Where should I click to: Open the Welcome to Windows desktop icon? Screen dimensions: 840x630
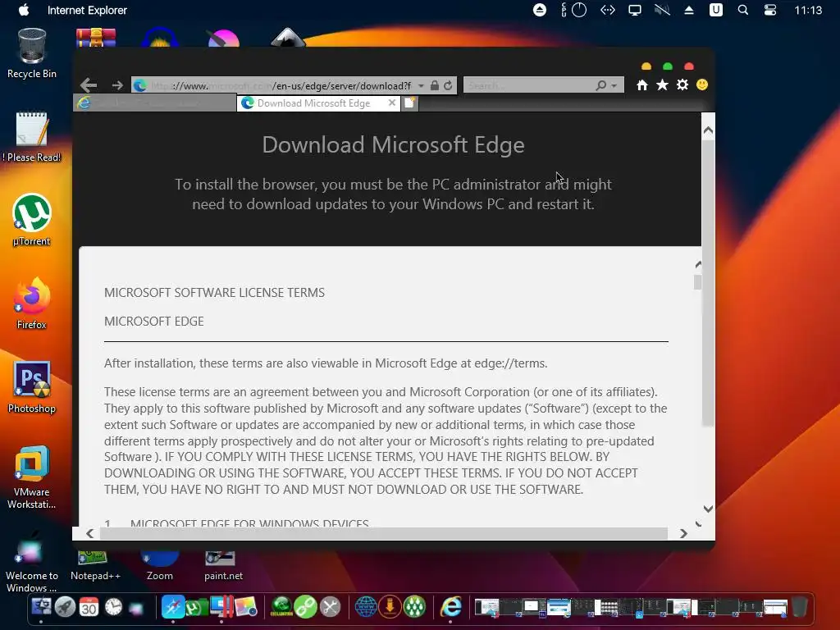click(32, 563)
